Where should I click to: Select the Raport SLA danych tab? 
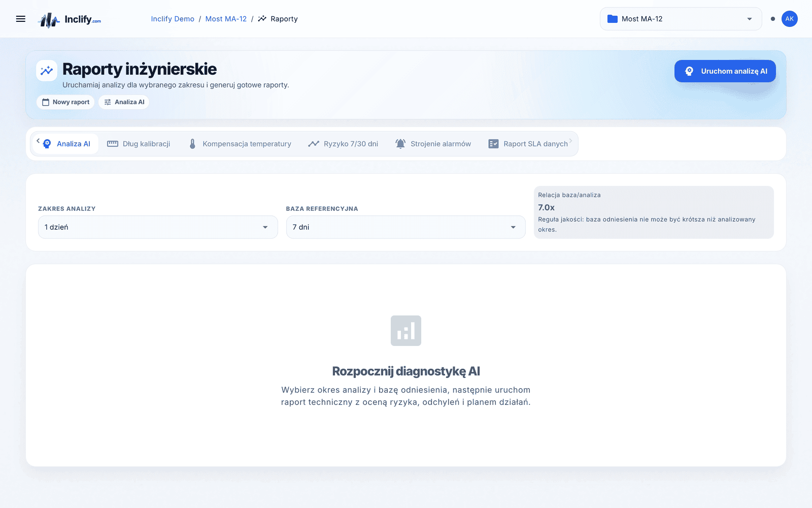(528, 144)
